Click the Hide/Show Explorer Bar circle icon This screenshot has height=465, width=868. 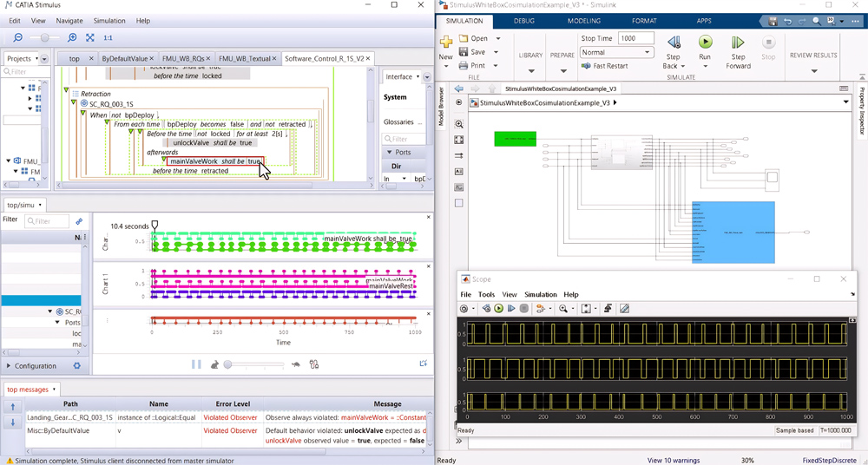click(458, 102)
